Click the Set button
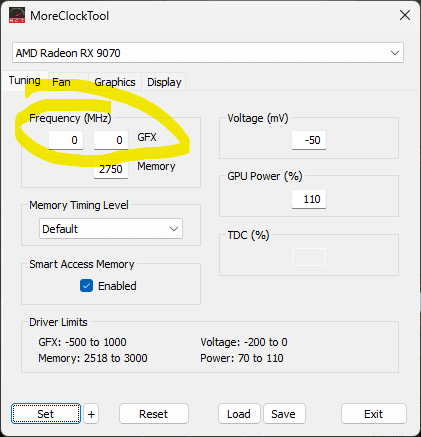Image resolution: width=421 pixels, height=437 pixels. (46, 414)
